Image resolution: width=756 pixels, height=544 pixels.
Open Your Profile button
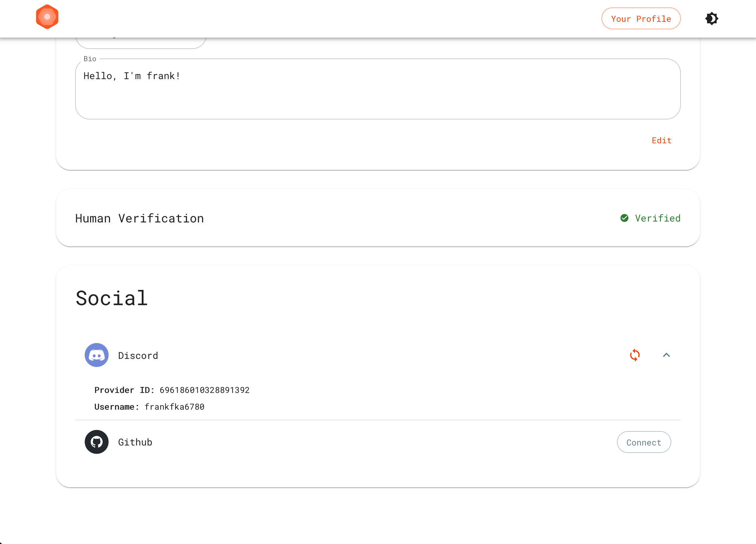click(x=641, y=19)
